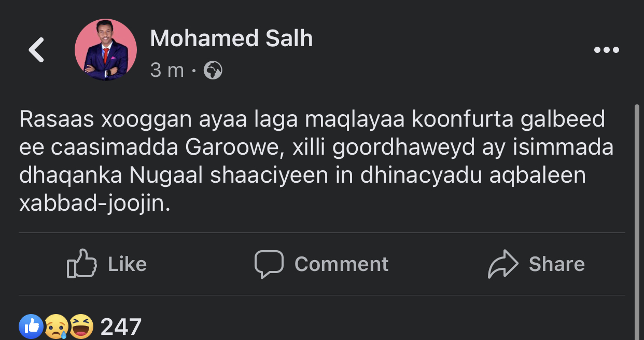
Task: Click the xabbad-joojin last line of the post
Action: tap(95, 204)
